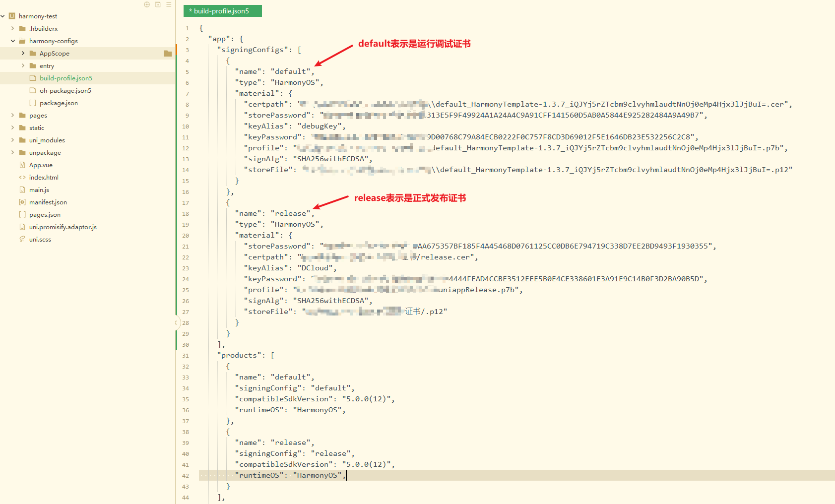The image size is (835, 504).
Task: Click the uni.promisify.adaptor.js file icon
Action: point(22,227)
